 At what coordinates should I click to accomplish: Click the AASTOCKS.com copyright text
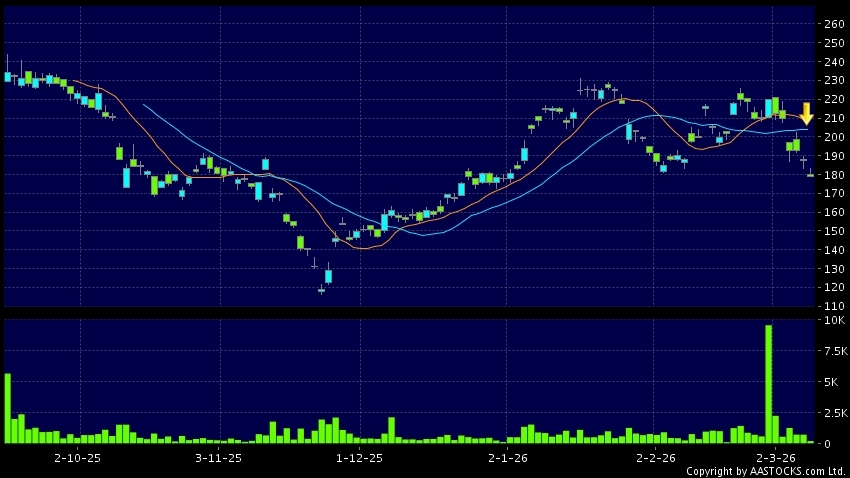pyautogui.click(x=766, y=471)
